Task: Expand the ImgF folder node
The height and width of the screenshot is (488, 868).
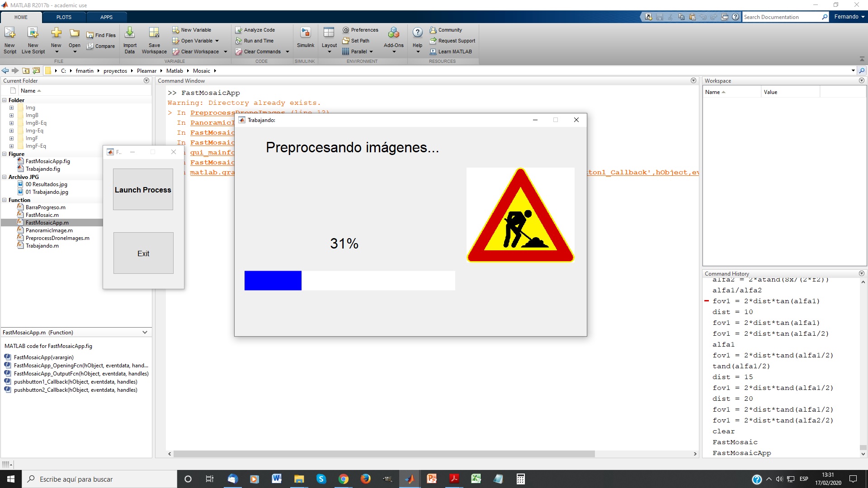Action: pyautogui.click(x=11, y=139)
